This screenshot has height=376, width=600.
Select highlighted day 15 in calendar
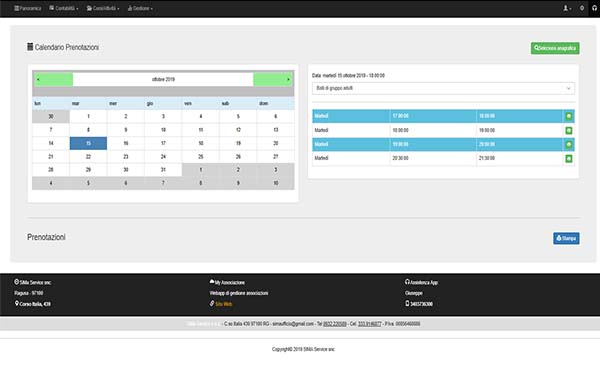click(88, 143)
